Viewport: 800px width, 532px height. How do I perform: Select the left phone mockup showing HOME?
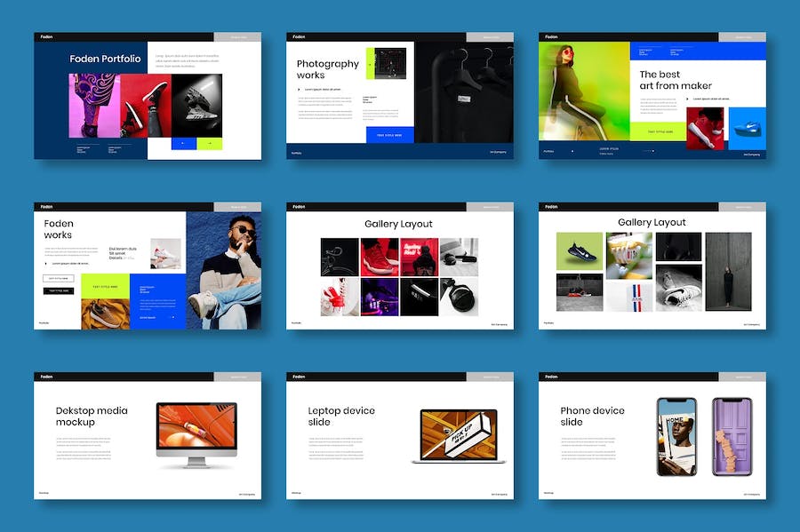(x=676, y=436)
